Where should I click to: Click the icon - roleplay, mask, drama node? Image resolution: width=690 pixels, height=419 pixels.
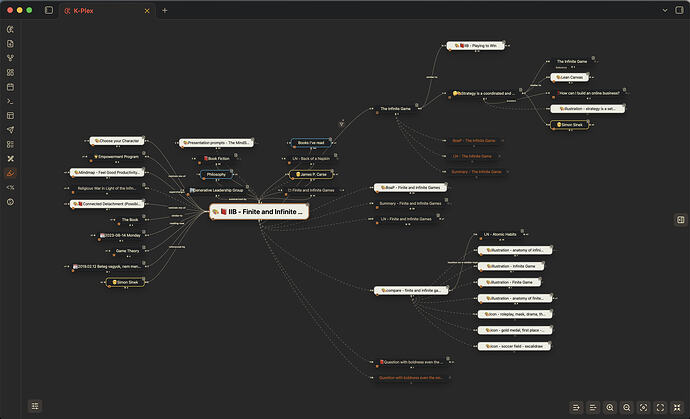515,314
